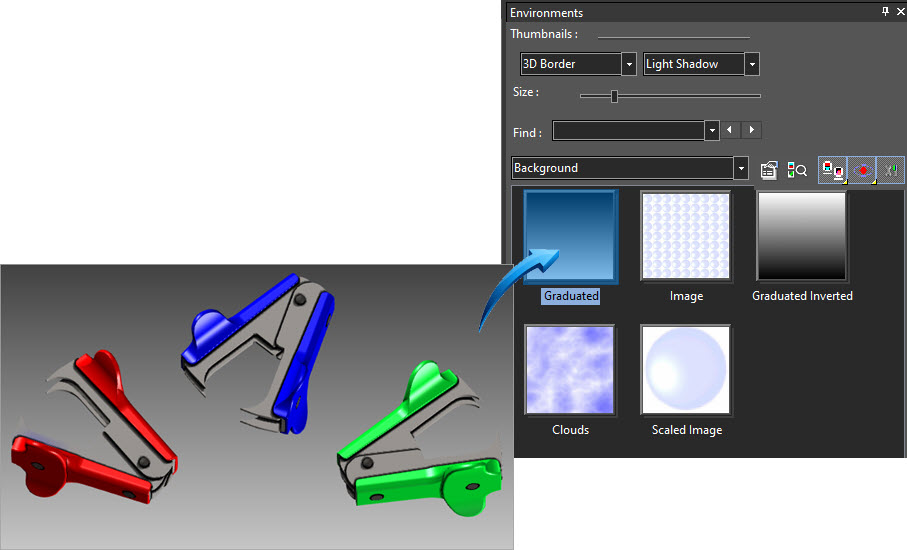Toggle the stacked thumbnails display button

point(833,170)
